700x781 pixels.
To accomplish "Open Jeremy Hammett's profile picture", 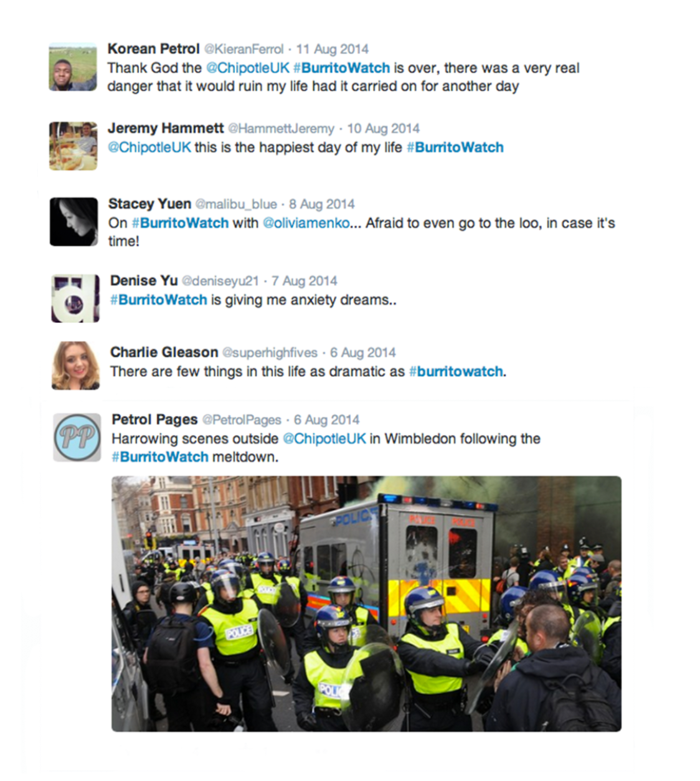I will [x=73, y=146].
